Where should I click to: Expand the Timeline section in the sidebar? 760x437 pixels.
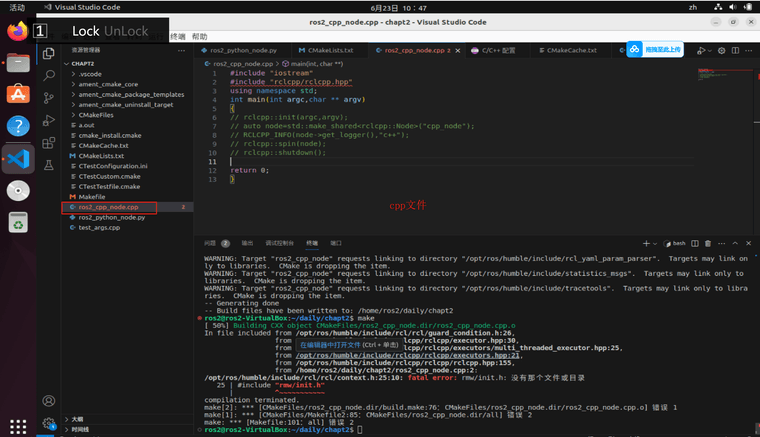(80, 429)
